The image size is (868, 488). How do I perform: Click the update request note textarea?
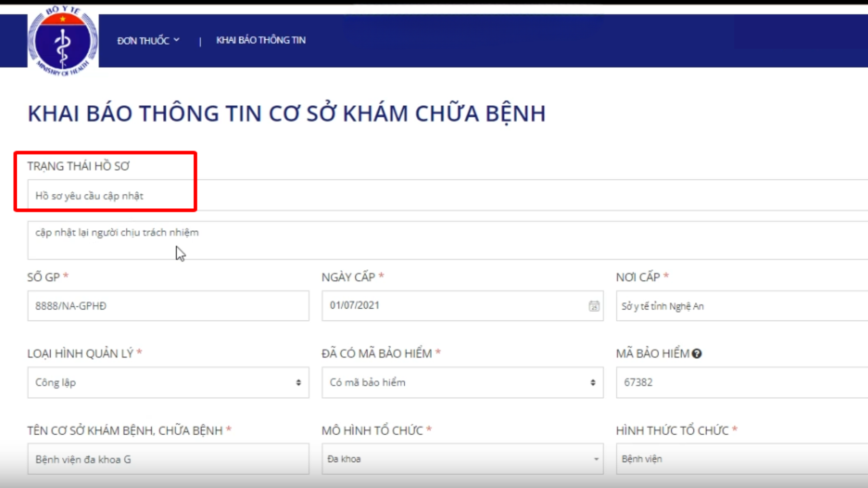pos(448,240)
